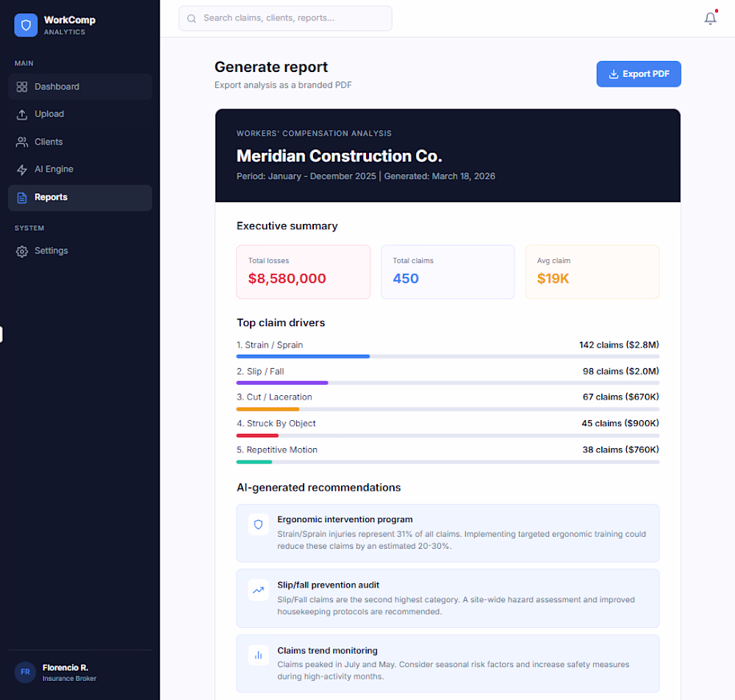Click the "Export analysis as a branded PDF" subtitle

click(283, 85)
